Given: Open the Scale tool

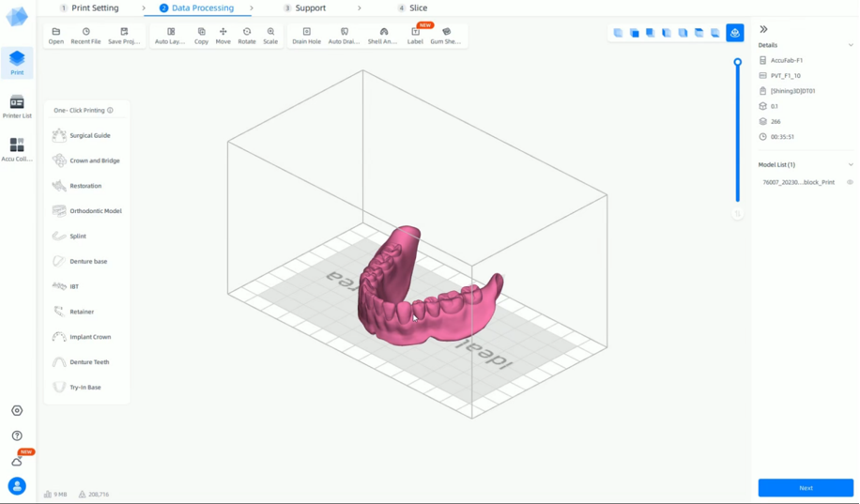Looking at the screenshot, I should click(x=270, y=36).
